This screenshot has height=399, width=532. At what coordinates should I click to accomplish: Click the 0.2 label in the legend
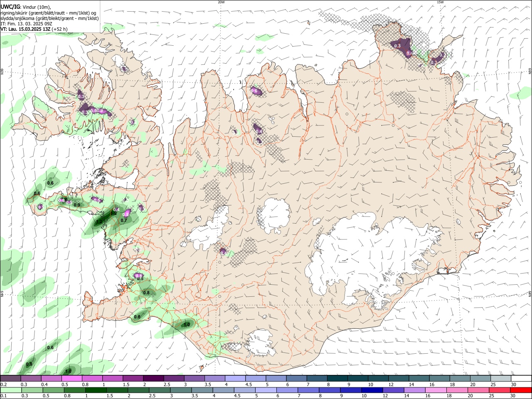point(3,384)
